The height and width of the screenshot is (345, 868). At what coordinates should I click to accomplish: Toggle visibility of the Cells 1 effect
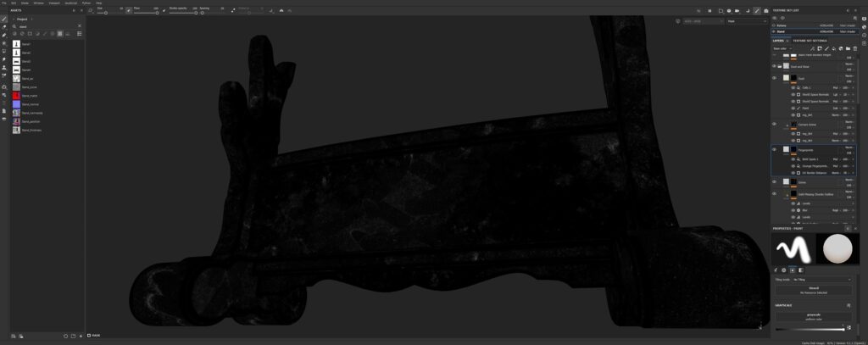[793, 87]
